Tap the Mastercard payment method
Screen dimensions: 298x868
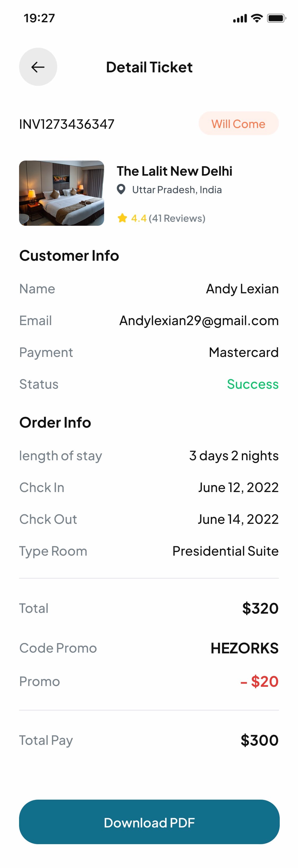[x=244, y=352]
